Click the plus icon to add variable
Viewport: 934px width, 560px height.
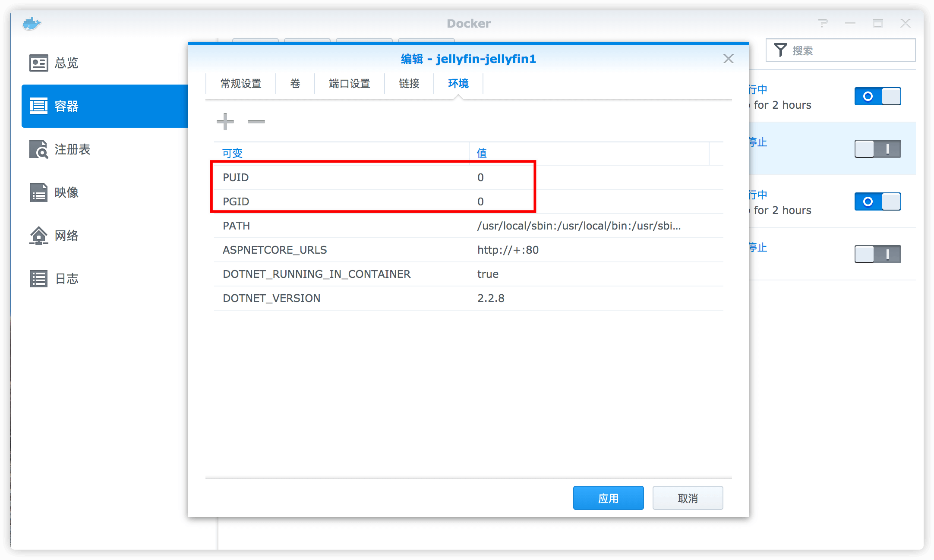[x=225, y=122]
